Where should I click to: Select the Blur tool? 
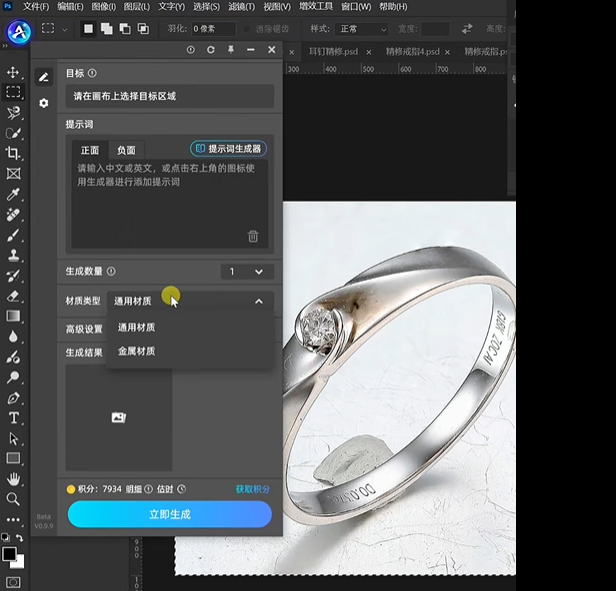tap(13, 337)
